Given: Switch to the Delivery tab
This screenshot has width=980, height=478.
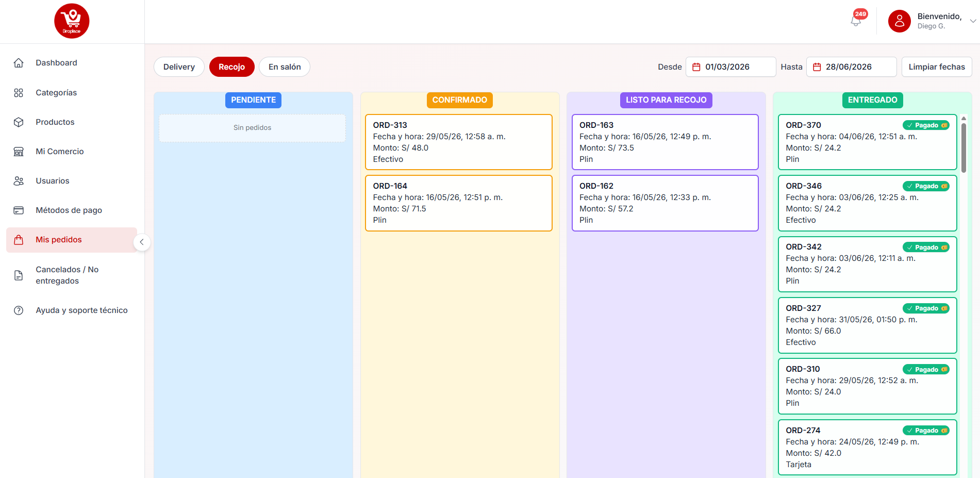Looking at the screenshot, I should (179, 67).
